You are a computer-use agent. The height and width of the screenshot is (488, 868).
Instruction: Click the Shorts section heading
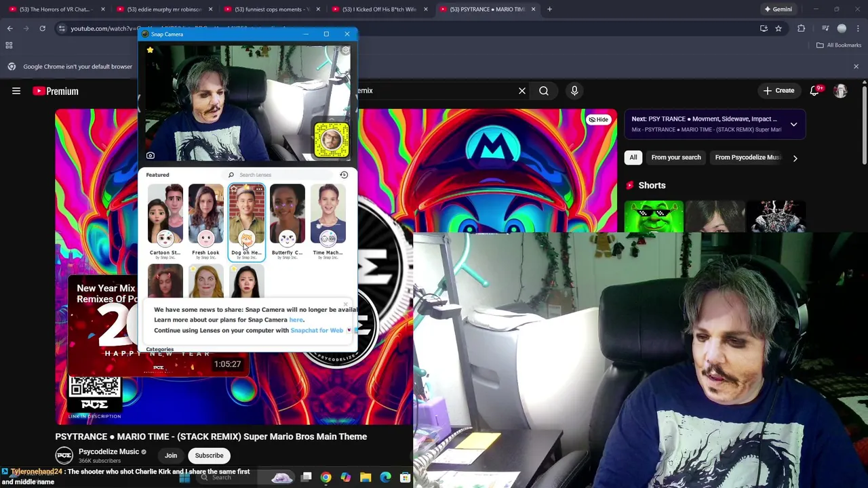tap(652, 185)
